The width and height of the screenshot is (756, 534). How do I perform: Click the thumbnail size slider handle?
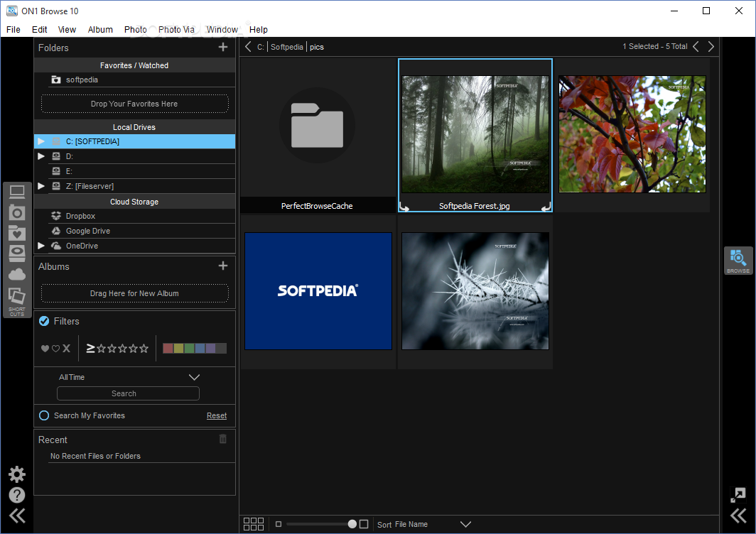click(x=352, y=524)
